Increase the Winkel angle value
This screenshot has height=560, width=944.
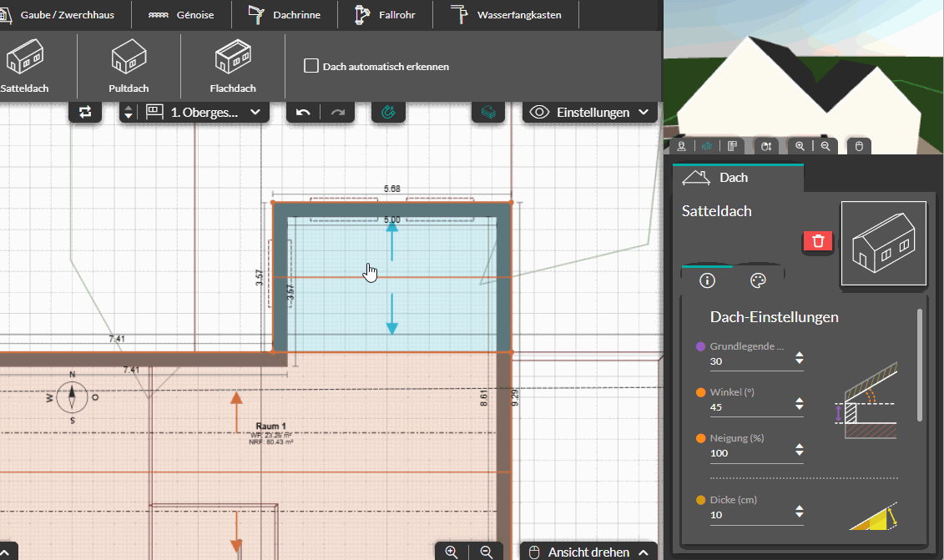pos(800,401)
